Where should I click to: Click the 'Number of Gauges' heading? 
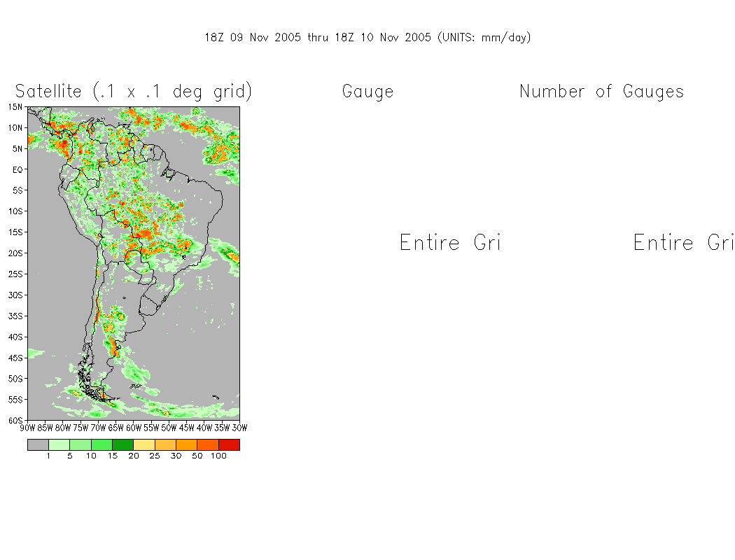[602, 92]
